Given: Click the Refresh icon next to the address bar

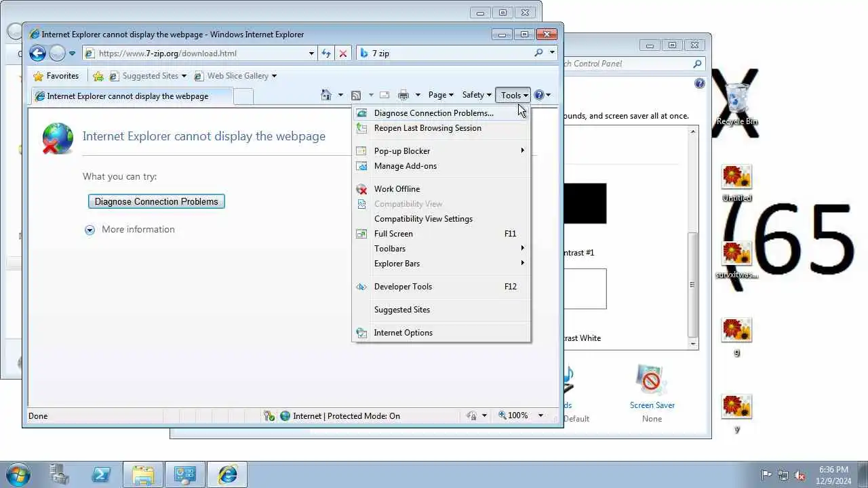Looking at the screenshot, I should (x=326, y=53).
